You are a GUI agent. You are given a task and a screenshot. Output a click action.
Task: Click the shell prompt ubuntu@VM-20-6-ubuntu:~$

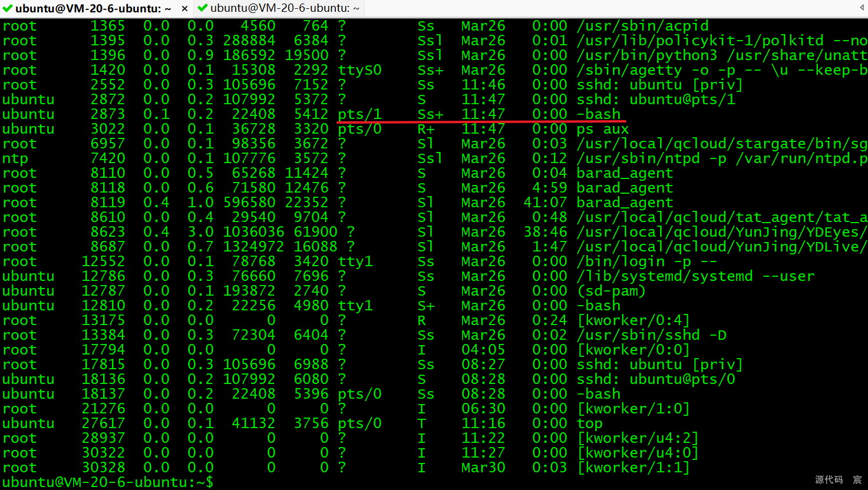click(x=108, y=482)
